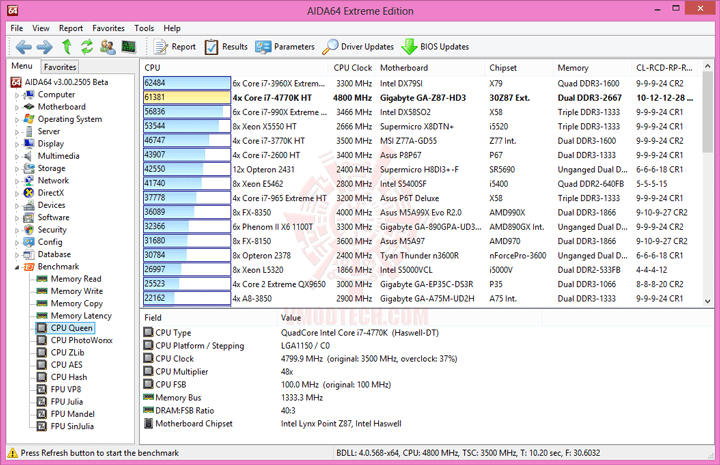The image size is (720, 465).
Task: Switch to the Menu tab in the sidebar
Action: pyautogui.click(x=22, y=66)
